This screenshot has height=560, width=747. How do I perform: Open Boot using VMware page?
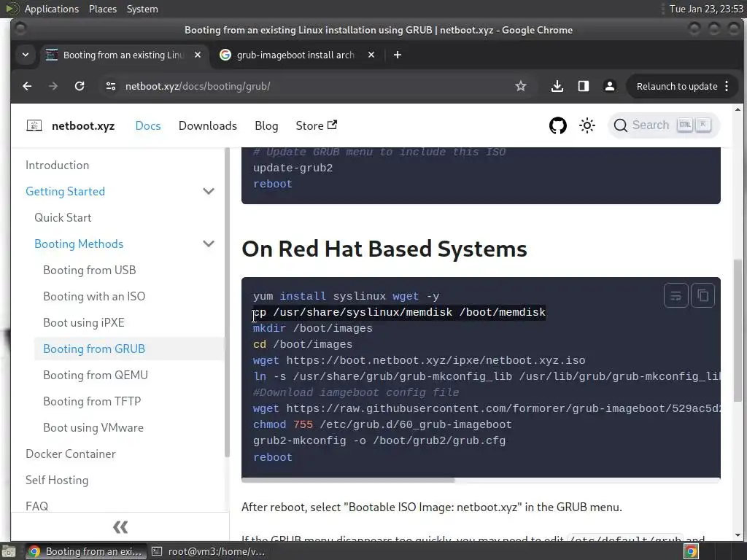coord(93,427)
